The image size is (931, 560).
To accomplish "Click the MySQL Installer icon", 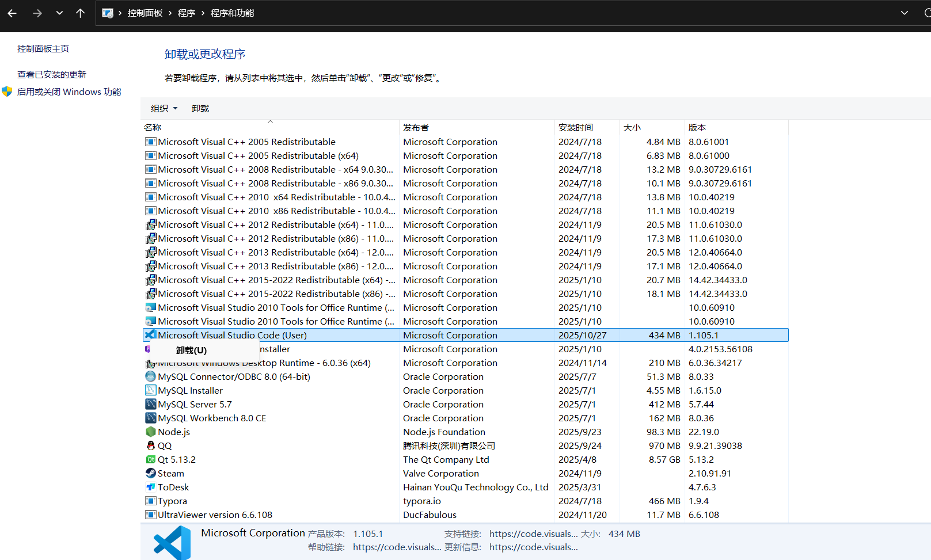I will pos(150,390).
